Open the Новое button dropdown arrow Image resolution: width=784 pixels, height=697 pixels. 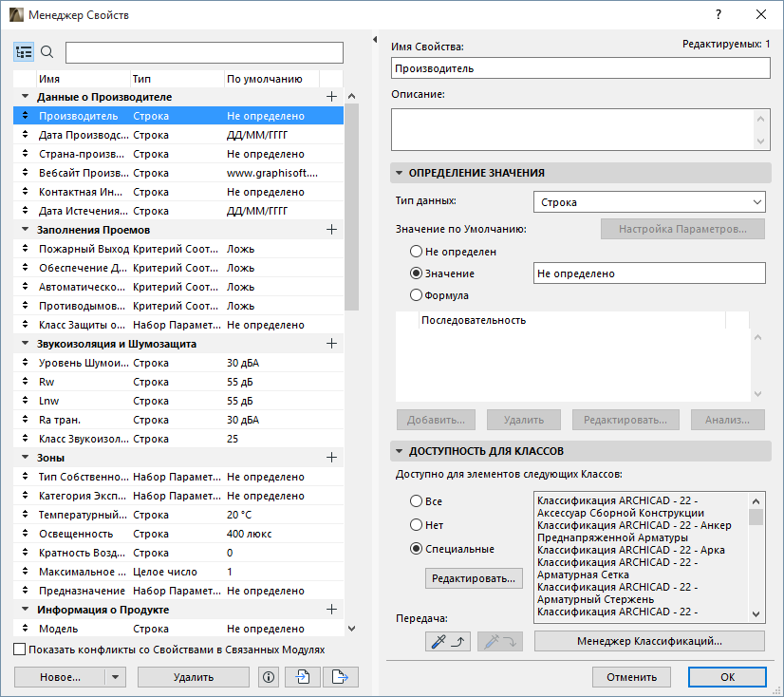click(116, 677)
